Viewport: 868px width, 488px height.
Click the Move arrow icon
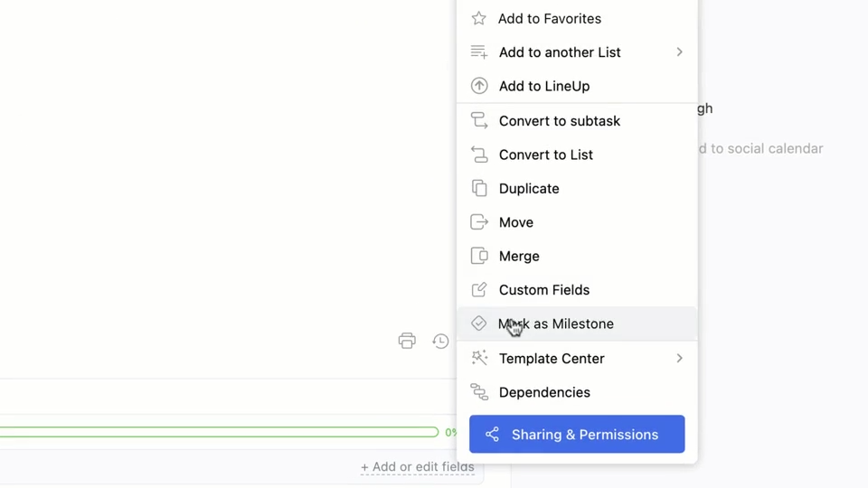click(x=479, y=222)
